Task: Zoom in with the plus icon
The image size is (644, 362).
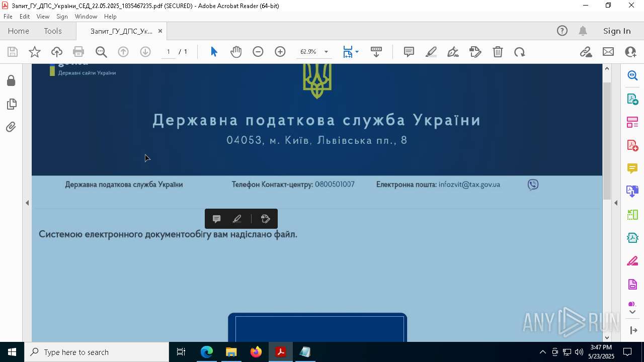Action: tap(280, 52)
